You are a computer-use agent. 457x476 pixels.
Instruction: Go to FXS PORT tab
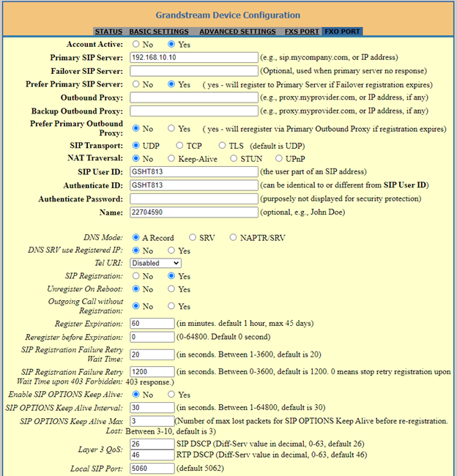tap(302, 31)
